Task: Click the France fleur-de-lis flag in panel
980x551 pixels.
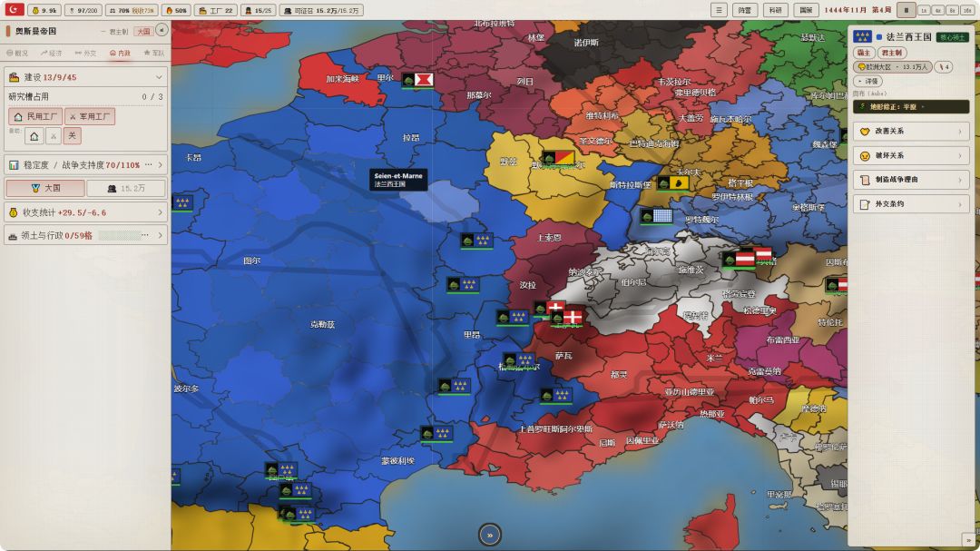Action: tap(862, 37)
